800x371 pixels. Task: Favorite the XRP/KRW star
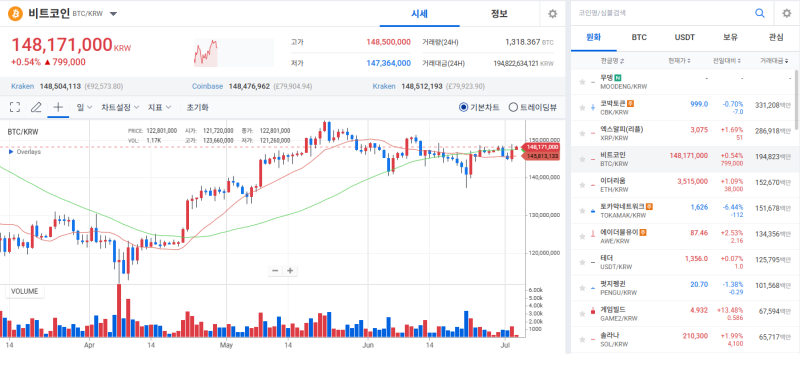(x=582, y=133)
